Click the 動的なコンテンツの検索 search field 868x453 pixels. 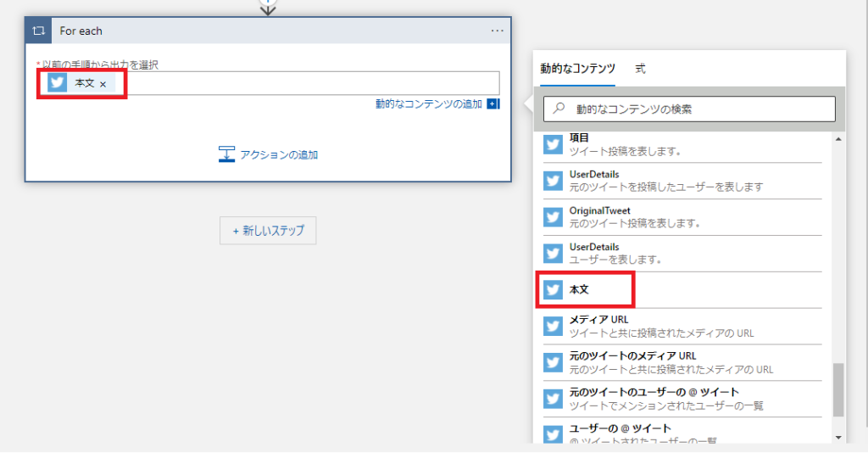(695, 109)
